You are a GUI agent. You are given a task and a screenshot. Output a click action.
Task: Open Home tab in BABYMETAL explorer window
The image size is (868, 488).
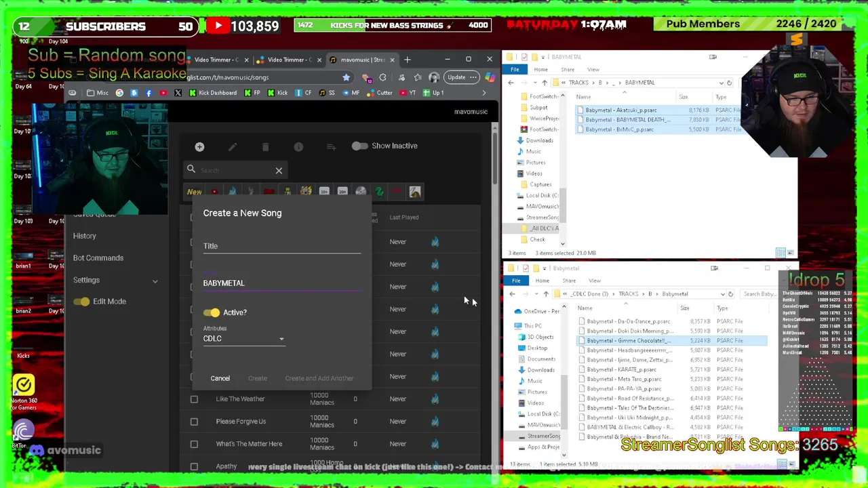point(540,69)
